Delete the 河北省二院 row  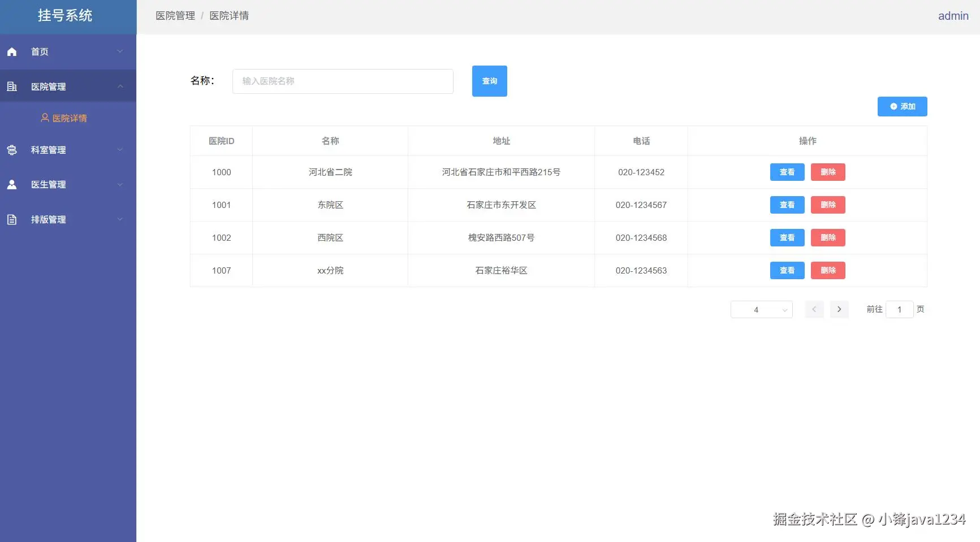tap(828, 172)
